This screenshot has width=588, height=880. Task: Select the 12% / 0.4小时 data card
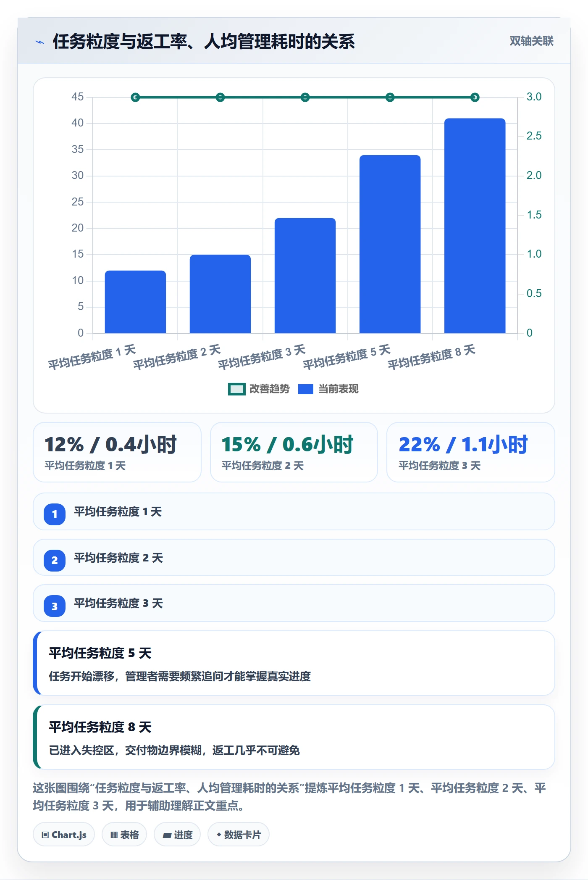117,452
